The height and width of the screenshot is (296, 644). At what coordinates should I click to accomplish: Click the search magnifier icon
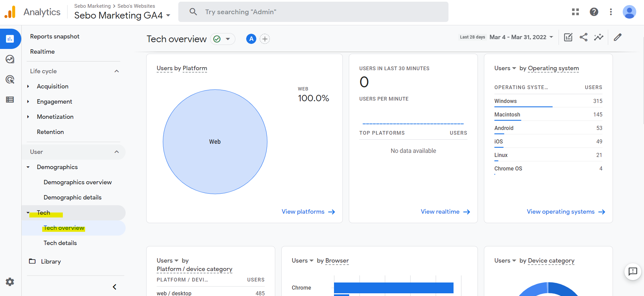tap(193, 12)
